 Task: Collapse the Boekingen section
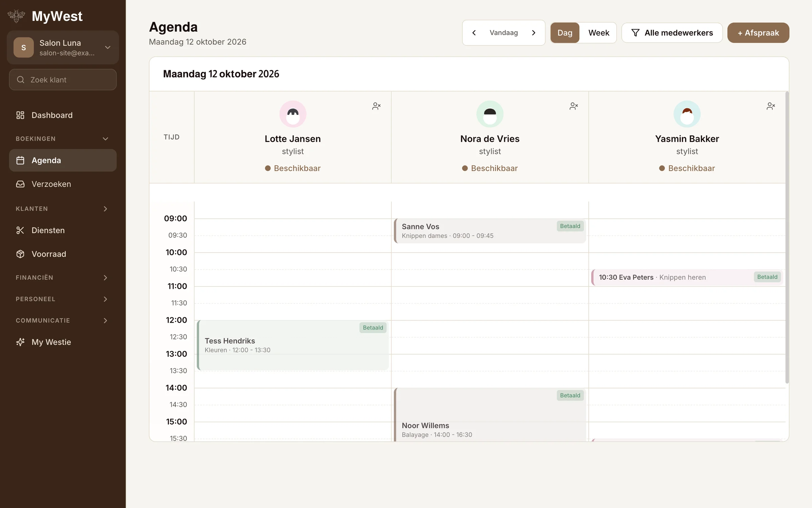pyautogui.click(x=63, y=139)
